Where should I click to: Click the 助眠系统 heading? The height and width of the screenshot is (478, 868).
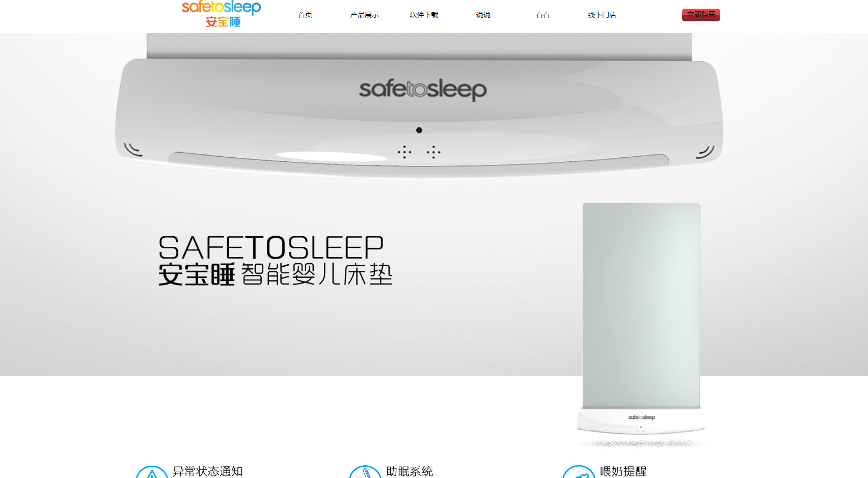click(410, 471)
